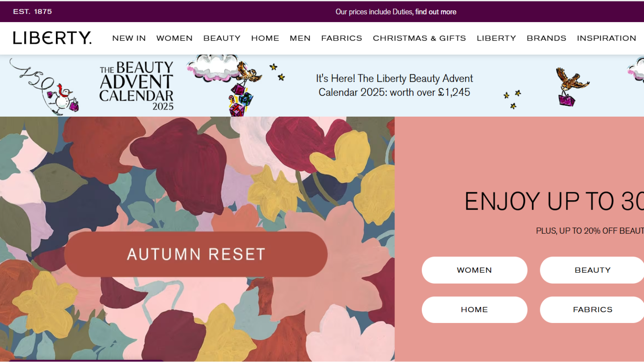Click the AUTUMN RESET button
The height and width of the screenshot is (362, 644).
point(196,254)
